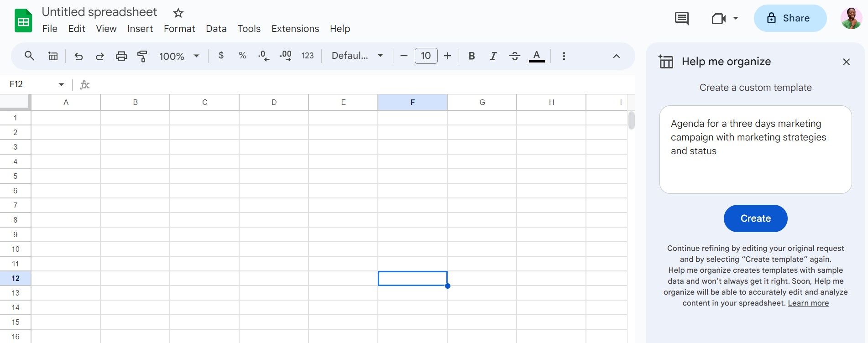Toggle bold formatting
This screenshot has width=868, height=343.
(x=472, y=56)
